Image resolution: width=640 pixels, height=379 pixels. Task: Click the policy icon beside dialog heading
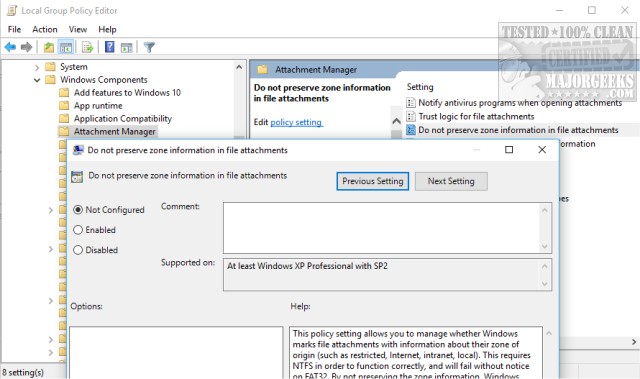point(77,176)
